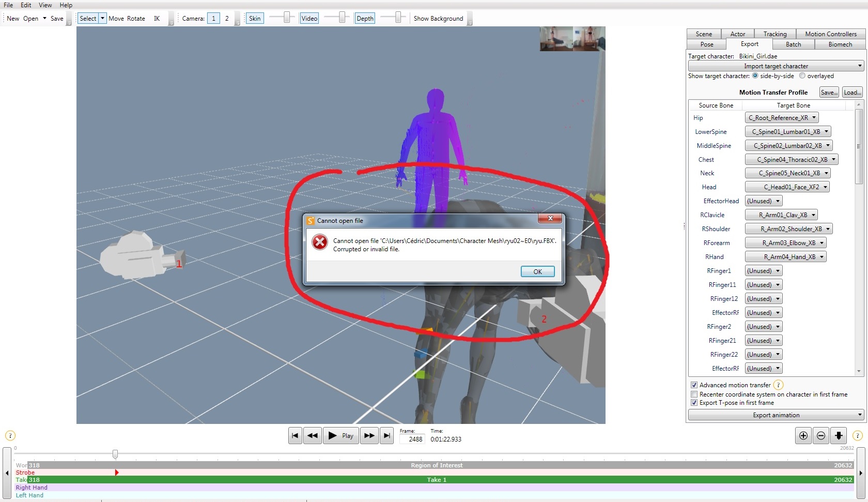This screenshot has height=502, width=868.
Task: Toggle the Video display button
Action: [309, 19]
